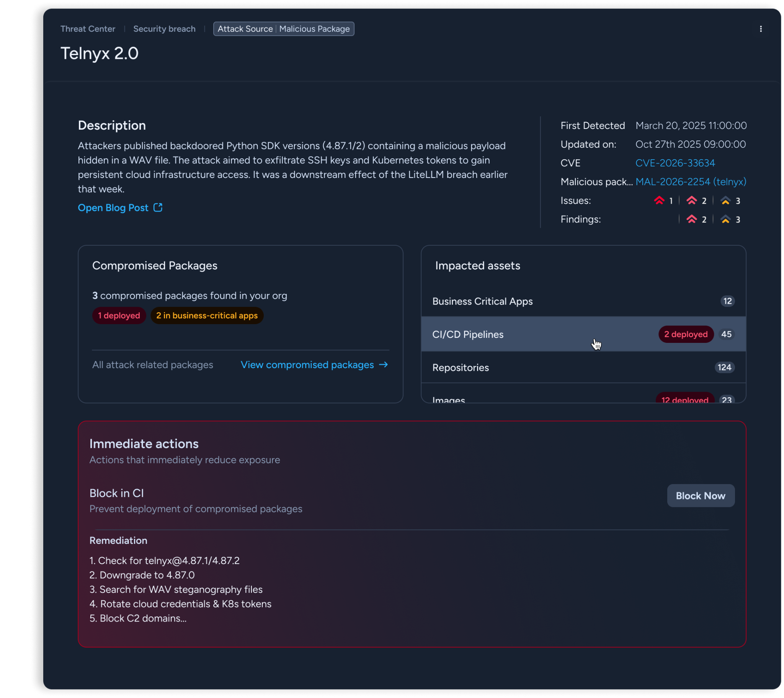Click the 2 in business-critical apps badge

(x=207, y=315)
